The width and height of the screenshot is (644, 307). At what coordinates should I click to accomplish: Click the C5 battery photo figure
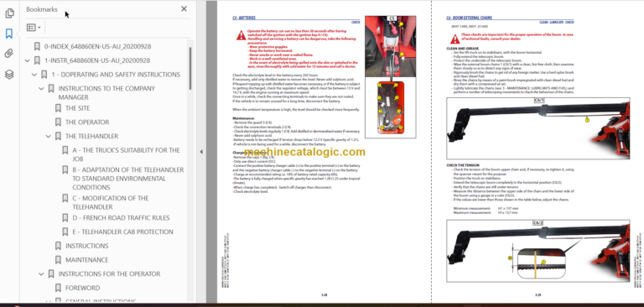pos(390,77)
